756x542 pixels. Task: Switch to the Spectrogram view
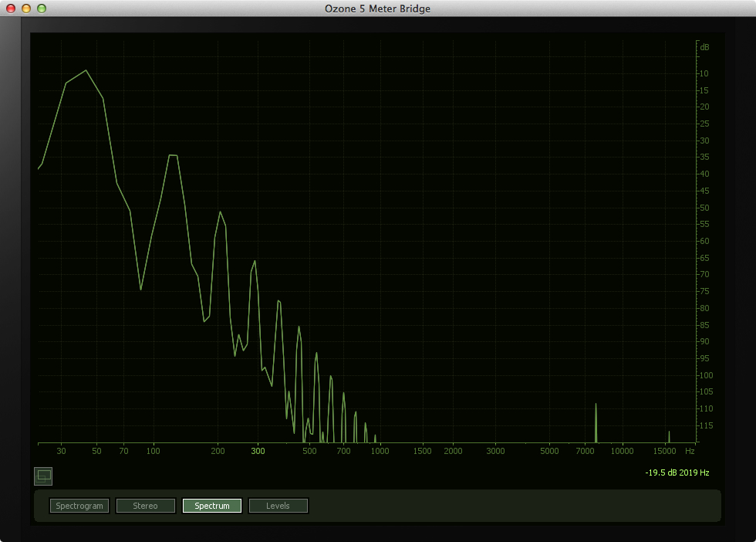79,506
